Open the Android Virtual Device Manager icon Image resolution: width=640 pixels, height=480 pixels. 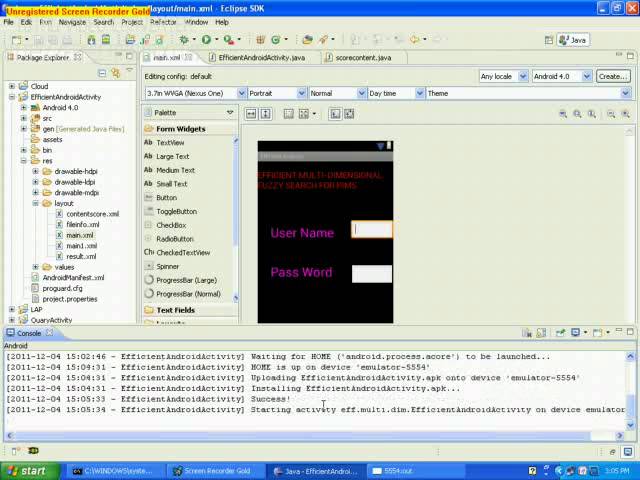click(x=106, y=40)
